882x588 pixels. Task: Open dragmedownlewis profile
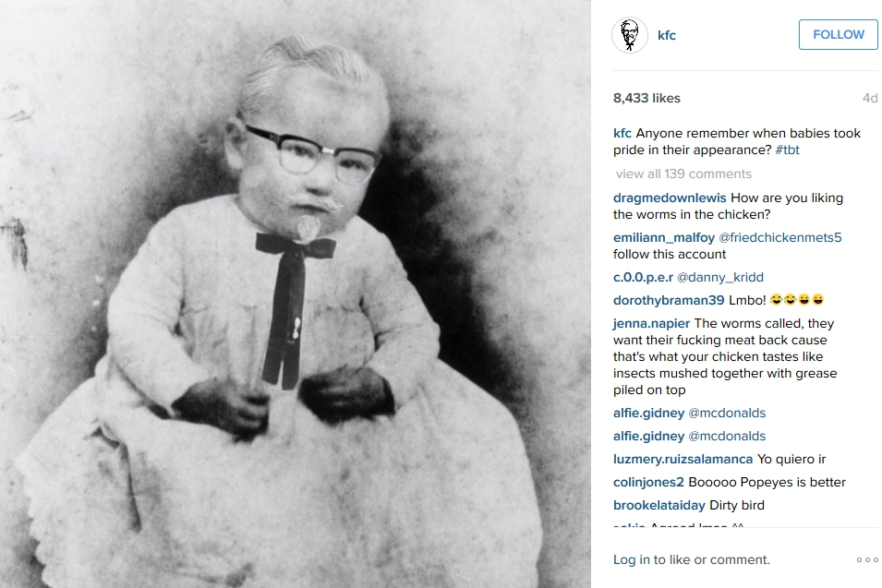point(670,198)
